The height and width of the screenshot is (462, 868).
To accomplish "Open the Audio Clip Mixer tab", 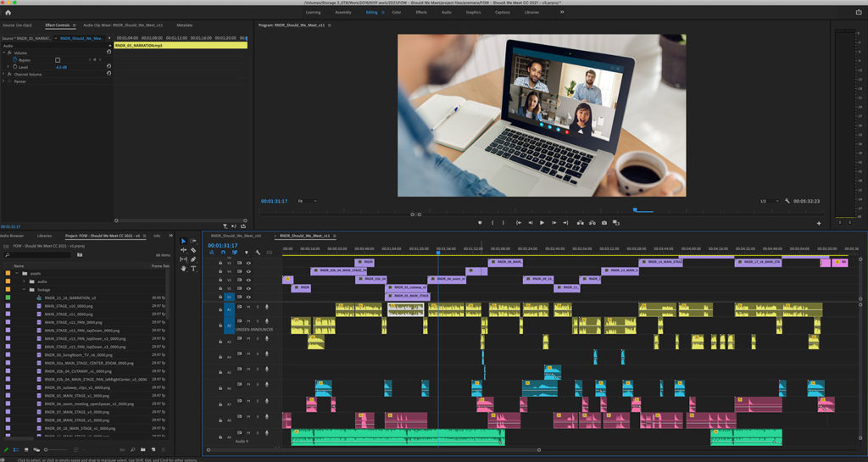I will coord(123,25).
